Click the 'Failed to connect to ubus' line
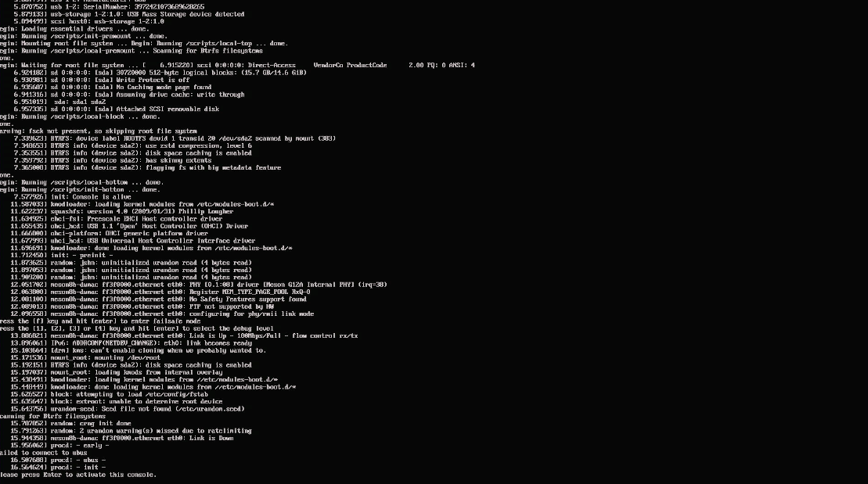The width and height of the screenshot is (868, 484). click(x=44, y=453)
